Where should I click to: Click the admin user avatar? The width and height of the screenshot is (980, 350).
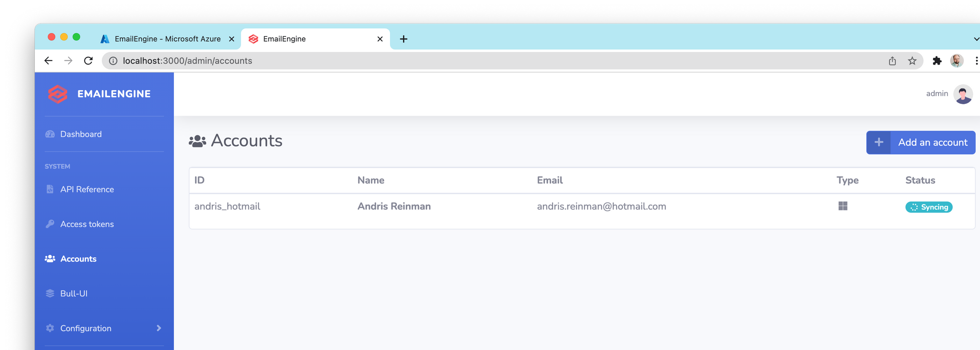(963, 94)
